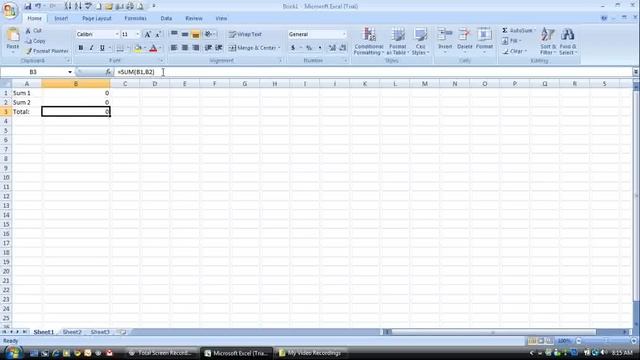Insert a new worksheet tab
Screen dimensions: 640x360
(122, 332)
